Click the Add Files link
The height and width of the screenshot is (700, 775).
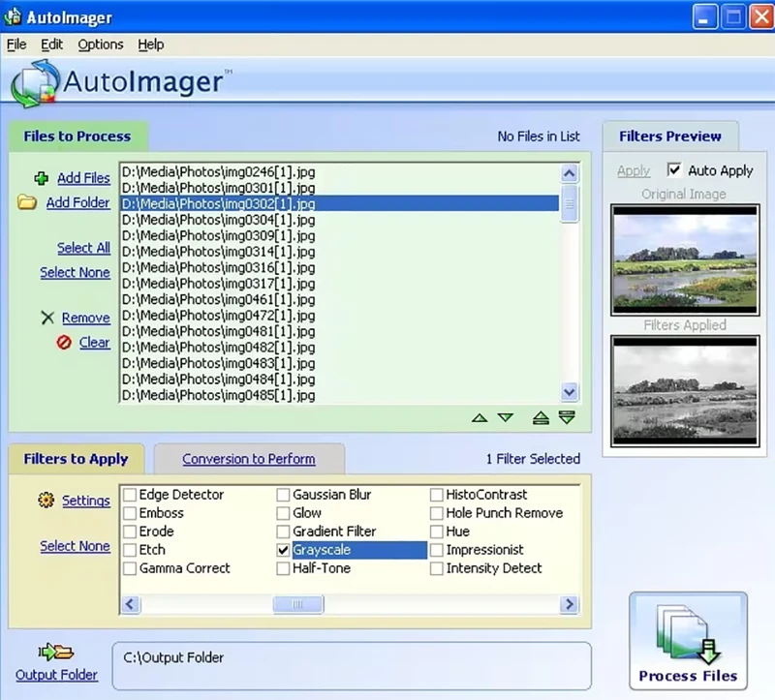(x=83, y=178)
